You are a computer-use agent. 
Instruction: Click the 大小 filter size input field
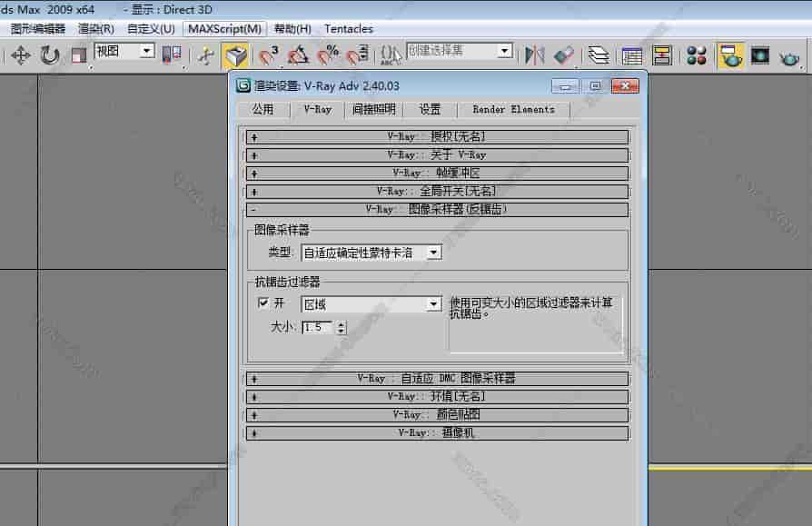click(318, 327)
